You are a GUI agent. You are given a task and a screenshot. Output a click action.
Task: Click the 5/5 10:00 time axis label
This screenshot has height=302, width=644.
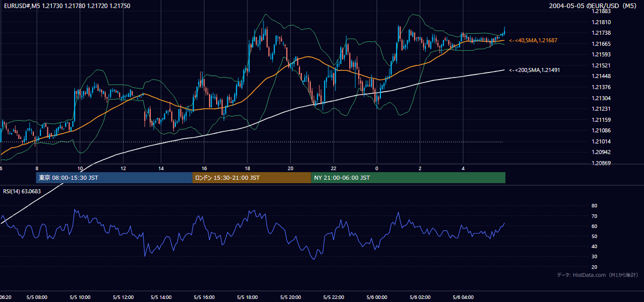80,297
